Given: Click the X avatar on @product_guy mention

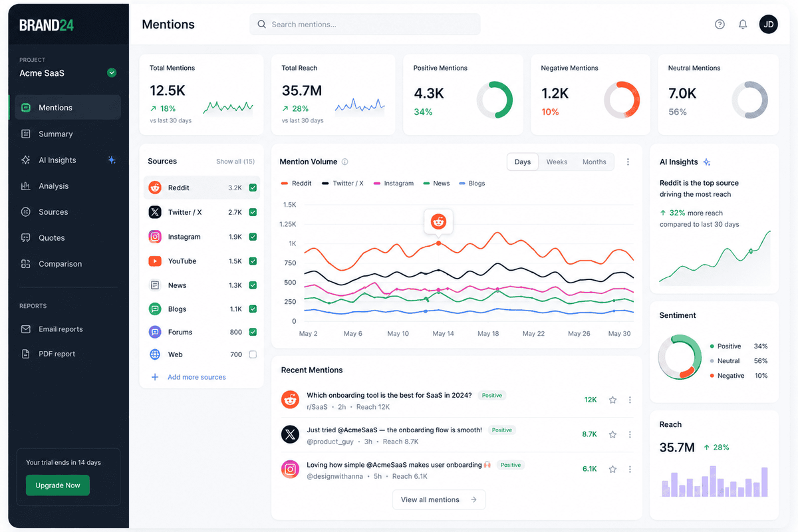Looking at the screenshot, I should tap(290, 434).
